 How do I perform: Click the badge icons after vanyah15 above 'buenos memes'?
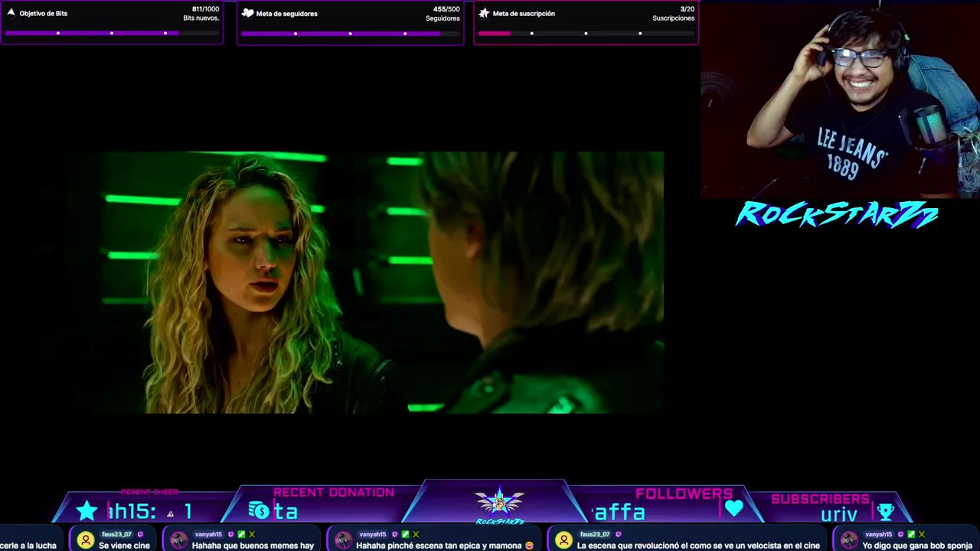click(242, 534)
